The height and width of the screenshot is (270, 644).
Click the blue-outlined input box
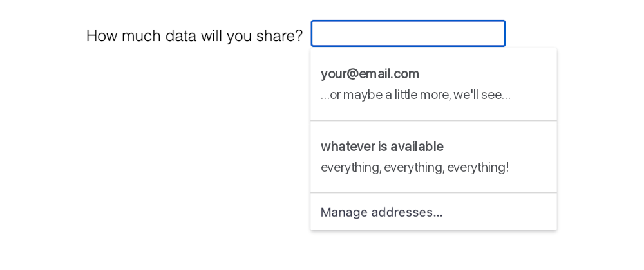coord(408,33)
